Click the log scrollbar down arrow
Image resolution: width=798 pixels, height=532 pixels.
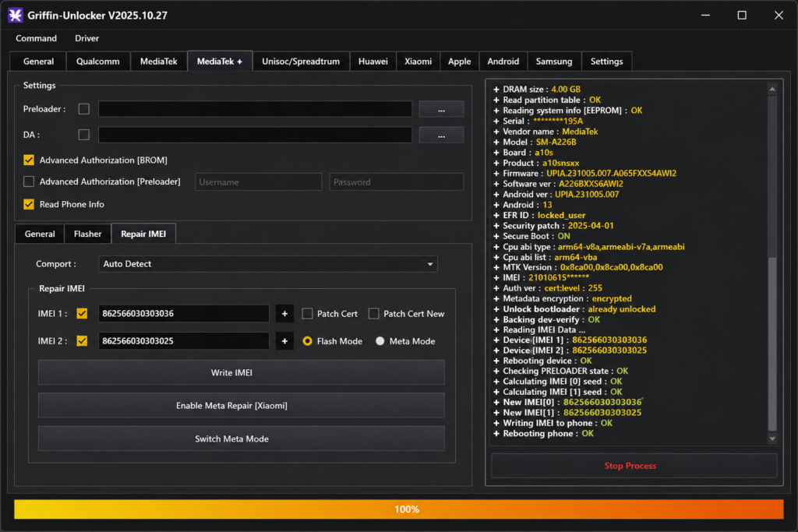click(x=772, y=439)
